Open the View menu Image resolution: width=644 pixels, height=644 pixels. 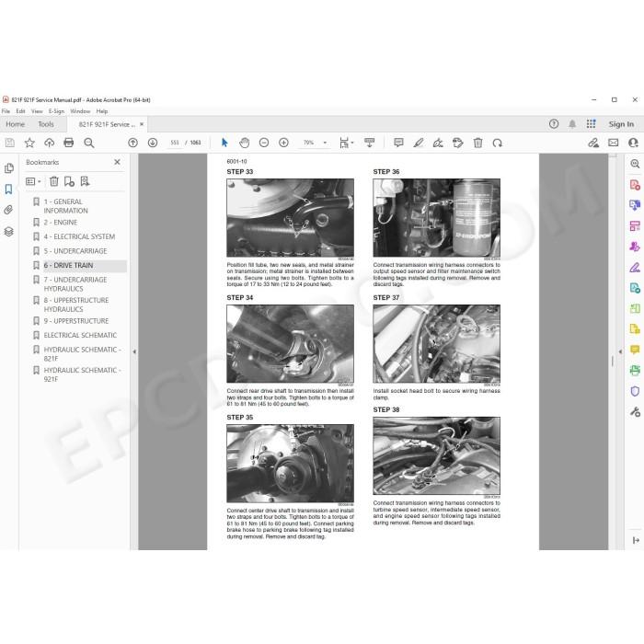tap(37, 111)
